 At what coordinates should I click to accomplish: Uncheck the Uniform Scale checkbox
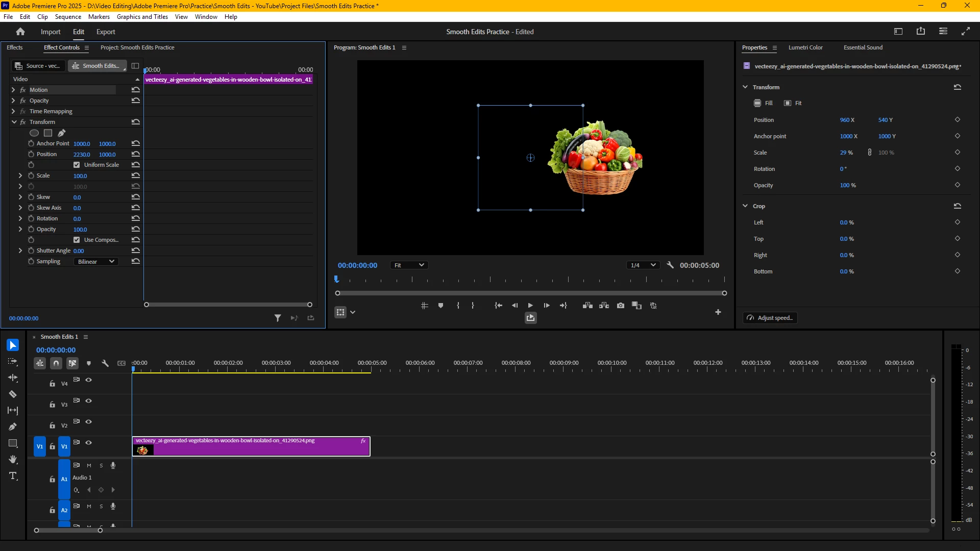pos(77,165)
